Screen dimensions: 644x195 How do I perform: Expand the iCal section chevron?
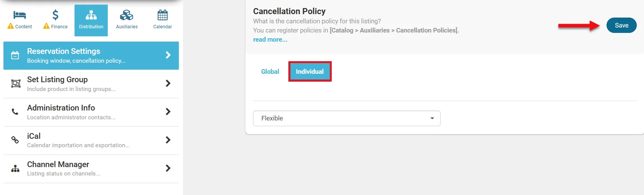[168, 140]
